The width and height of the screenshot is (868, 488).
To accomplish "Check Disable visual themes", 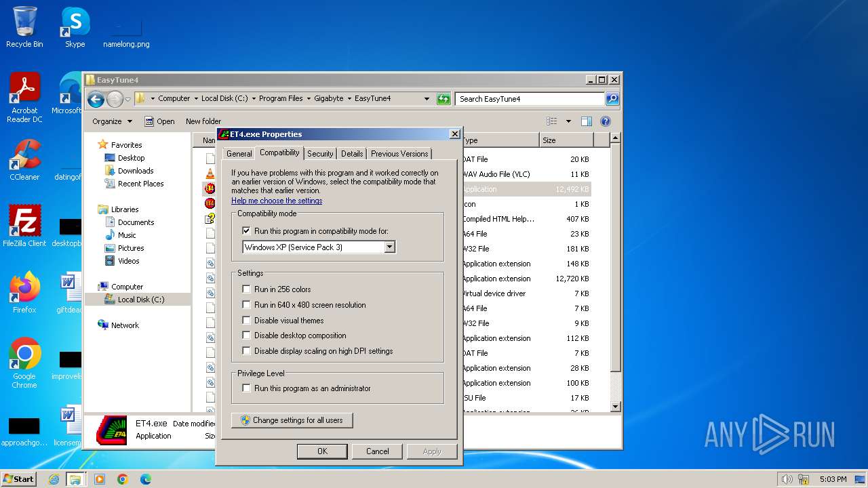I will [246, 321].
